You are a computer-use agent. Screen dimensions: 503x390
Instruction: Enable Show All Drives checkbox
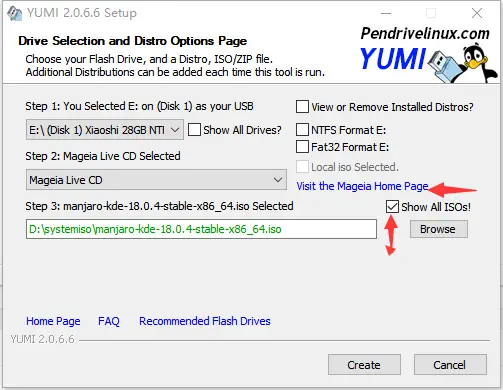[194, 130]
